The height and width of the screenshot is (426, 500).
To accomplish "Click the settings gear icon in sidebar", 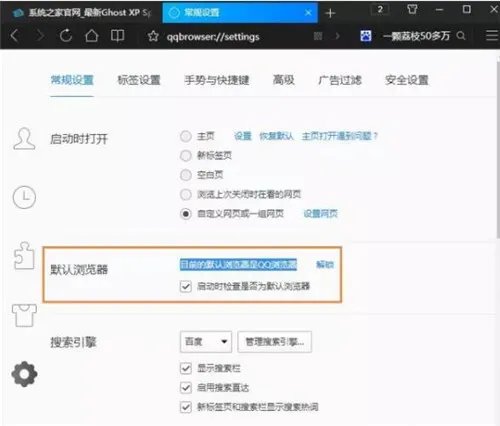I will pyautogui.click(x=24, y=374).
